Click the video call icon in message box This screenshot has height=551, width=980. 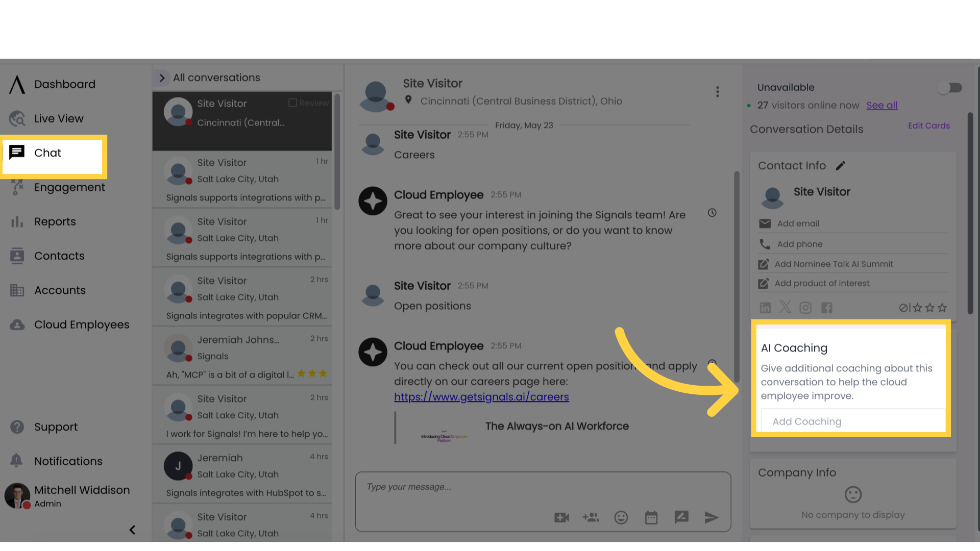(561, 518)
